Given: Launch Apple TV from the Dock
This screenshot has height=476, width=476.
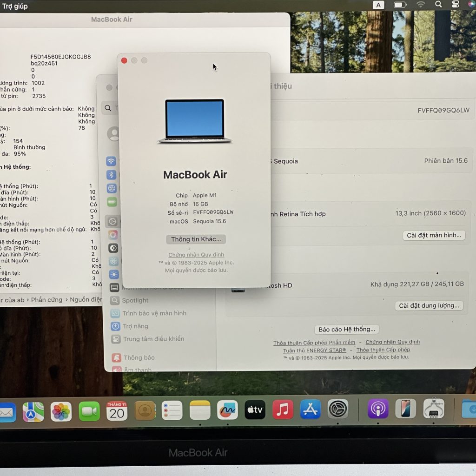Looking at the screenshot, I should pyautogui.click(x=255, y=410).
